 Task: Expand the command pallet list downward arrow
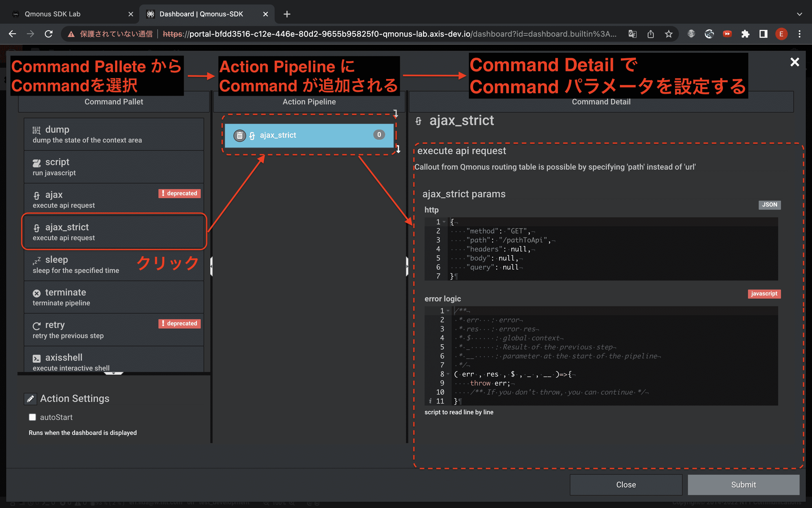click(x=114, y=373)
